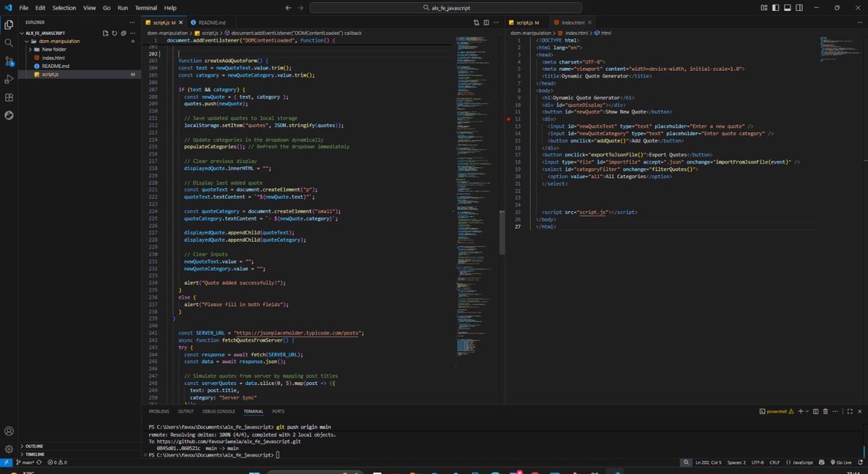Open the Accounts icon in activity bar
868x474 pixels.
[x=9, y=431]
